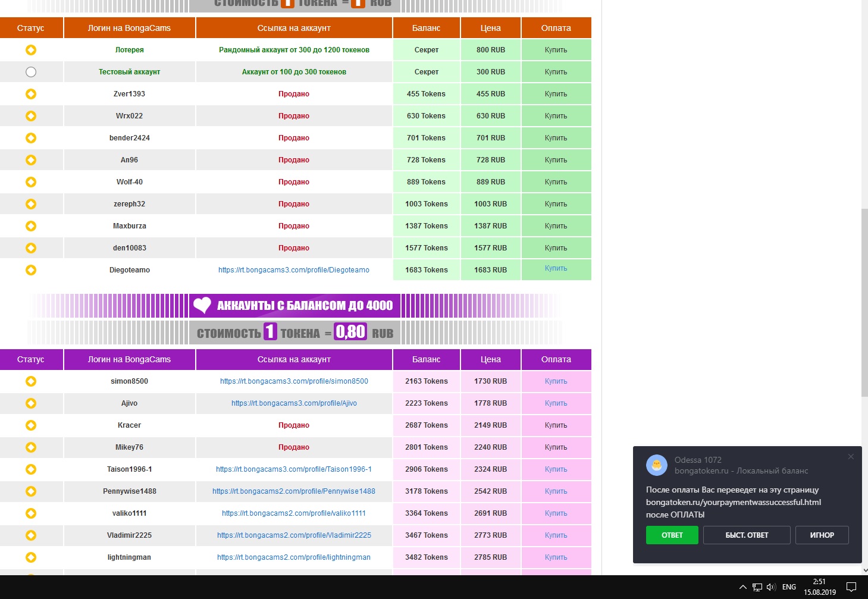This screenshot has height=599, width=868.
Task: Click Купить for simon8500 account
Action: tap(556, 381)
